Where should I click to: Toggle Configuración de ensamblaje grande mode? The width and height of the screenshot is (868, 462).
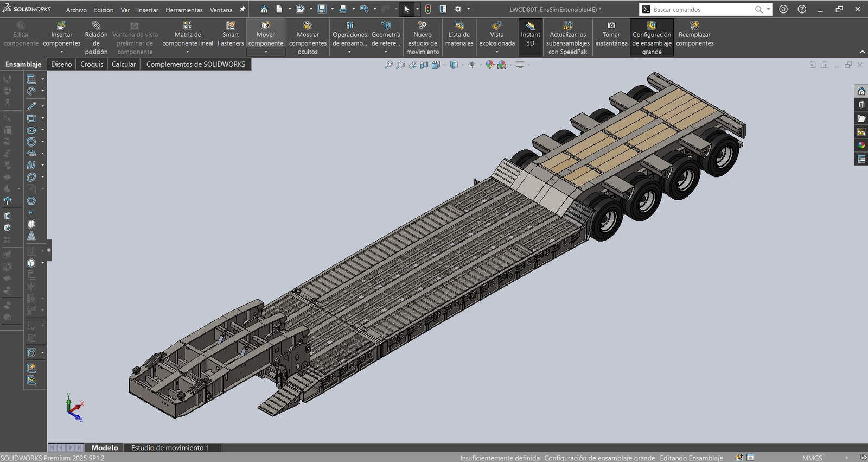point(652,38)
